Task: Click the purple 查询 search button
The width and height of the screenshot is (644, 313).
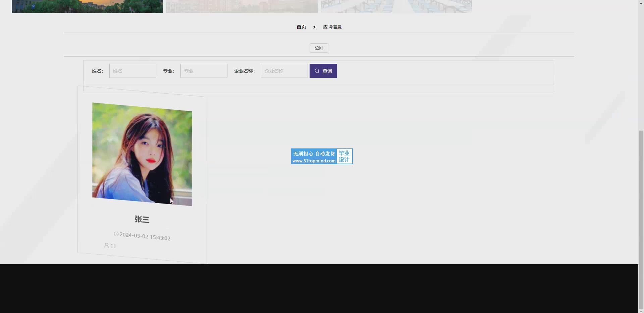Action: pyautogui.click(x=323, y=71)
